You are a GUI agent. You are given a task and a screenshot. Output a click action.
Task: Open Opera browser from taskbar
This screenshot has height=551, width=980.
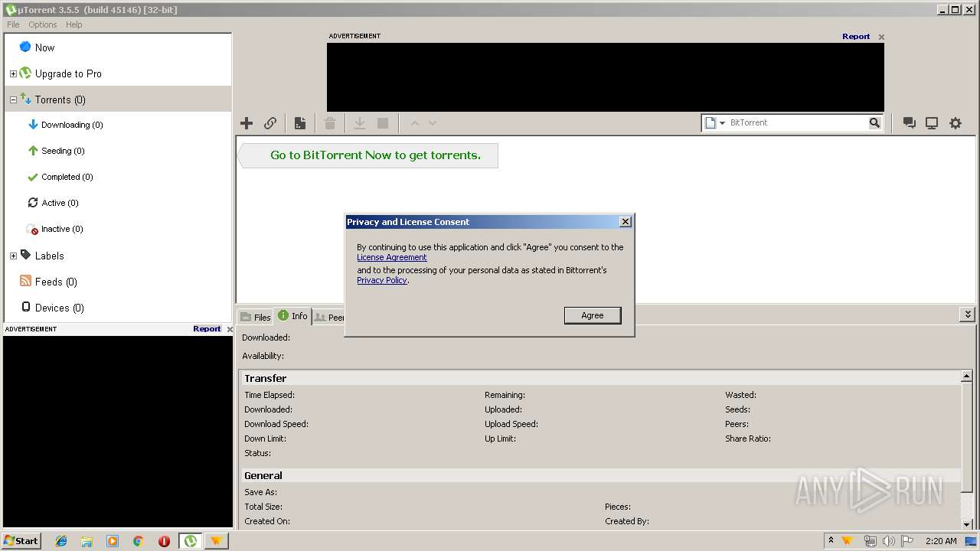tap(164, 541)
